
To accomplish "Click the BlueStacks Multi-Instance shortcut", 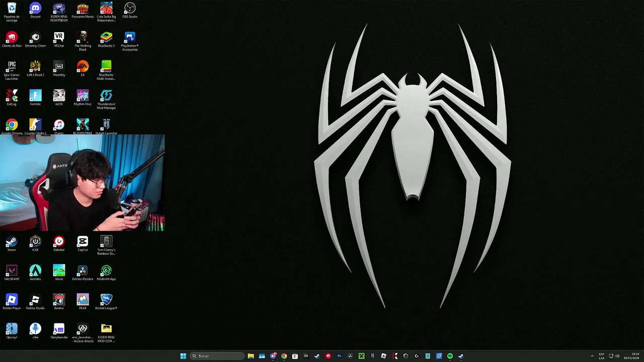I will [x=106, y=70].
